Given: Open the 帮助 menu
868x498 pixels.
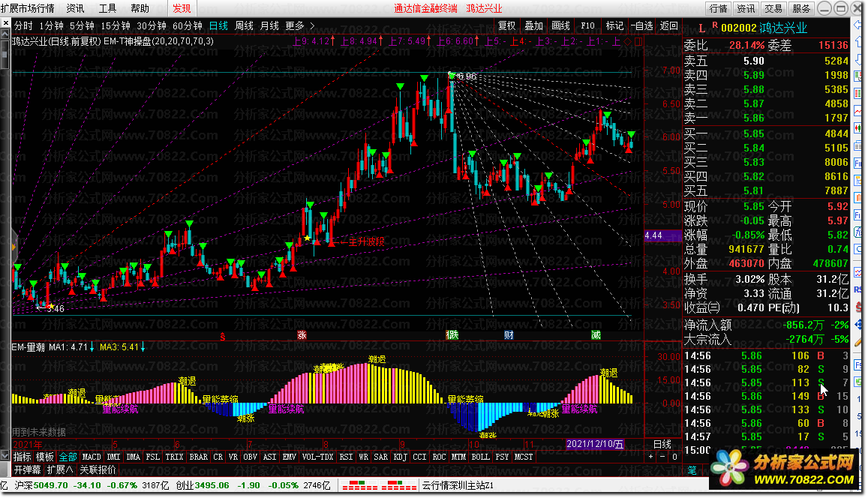Looking at the screenshot, I should (140, 8).
